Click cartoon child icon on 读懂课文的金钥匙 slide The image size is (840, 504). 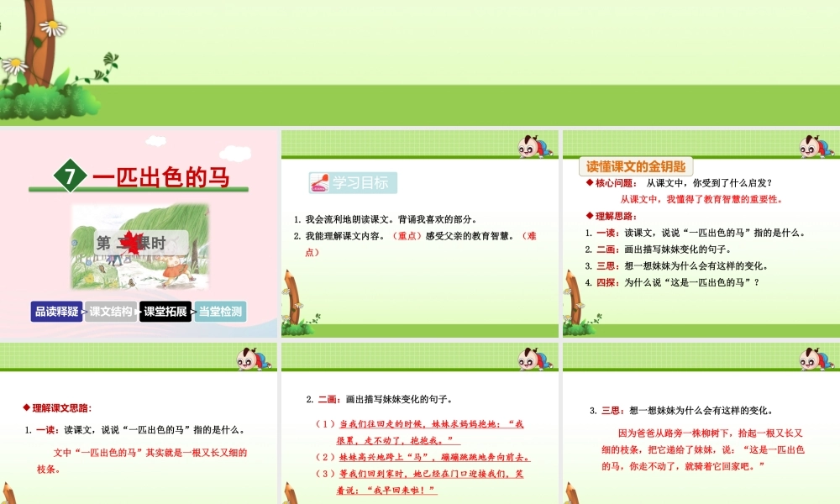(x=816, y=146)
